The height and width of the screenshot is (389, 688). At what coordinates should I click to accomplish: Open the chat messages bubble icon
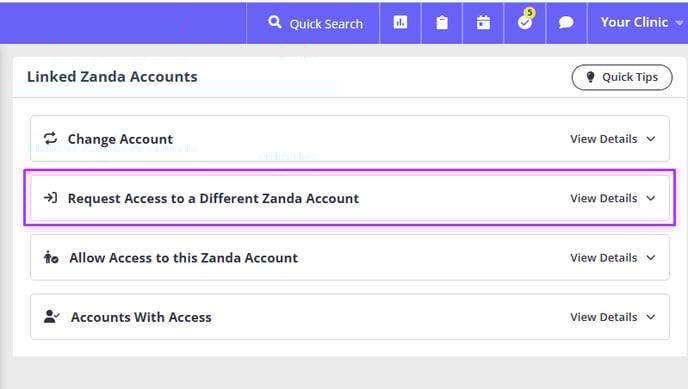(566, 22)
